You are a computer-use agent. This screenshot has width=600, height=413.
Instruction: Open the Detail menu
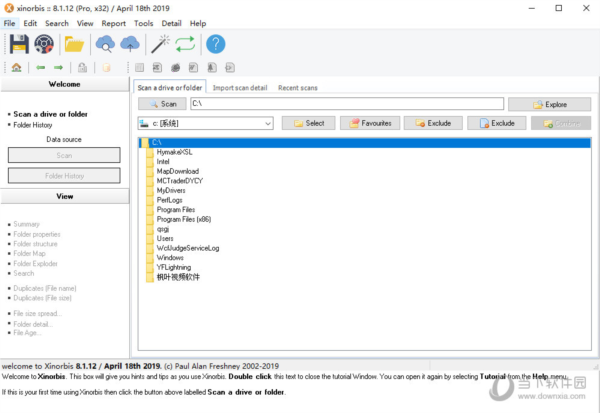(171, 23)
